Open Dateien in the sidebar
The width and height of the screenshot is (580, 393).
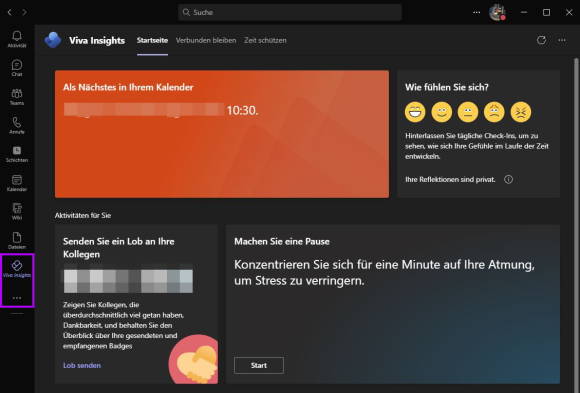[17, 241]
